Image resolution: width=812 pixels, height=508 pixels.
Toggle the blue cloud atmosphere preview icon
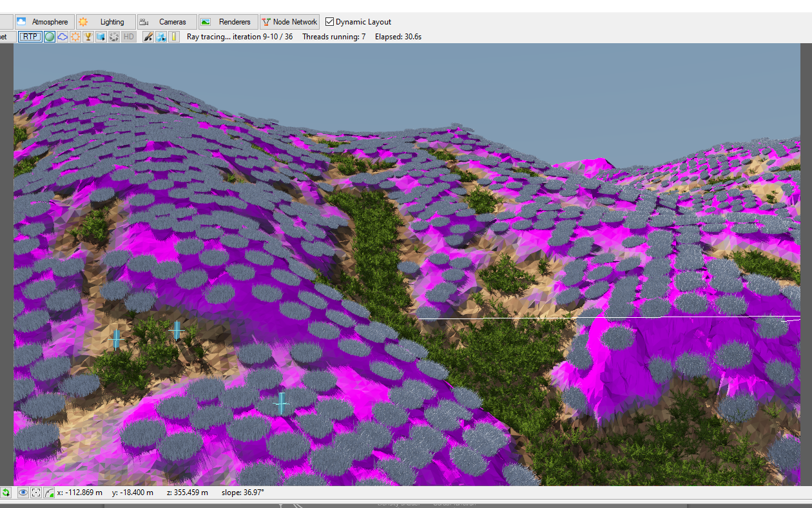coord(63,37)
